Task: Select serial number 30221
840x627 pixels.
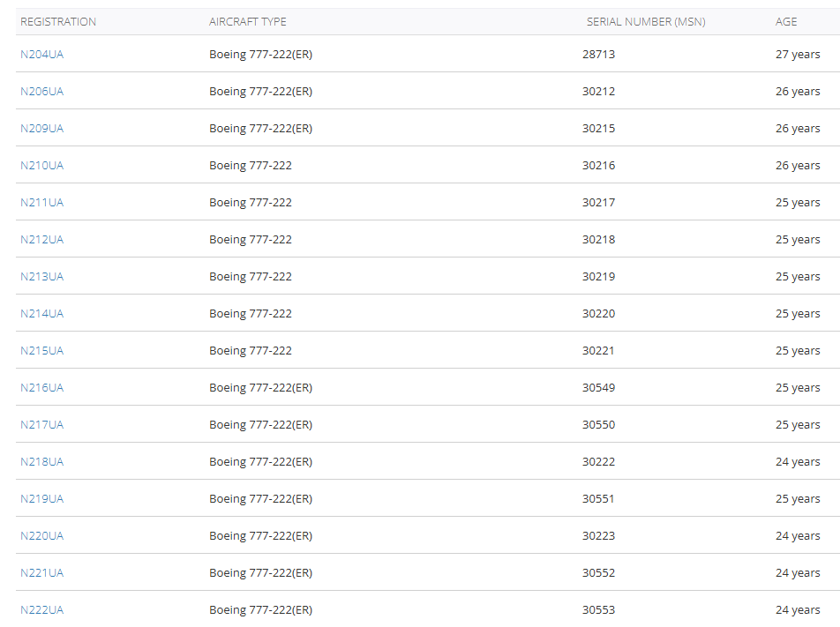Action: (x=598, y=350)
